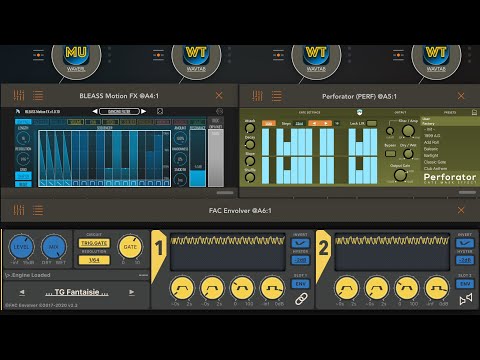Image resolution: width=480 pixels, height=360 pixels.
Task: Open the ENV selector in slot 1
Action: (300, 284)
